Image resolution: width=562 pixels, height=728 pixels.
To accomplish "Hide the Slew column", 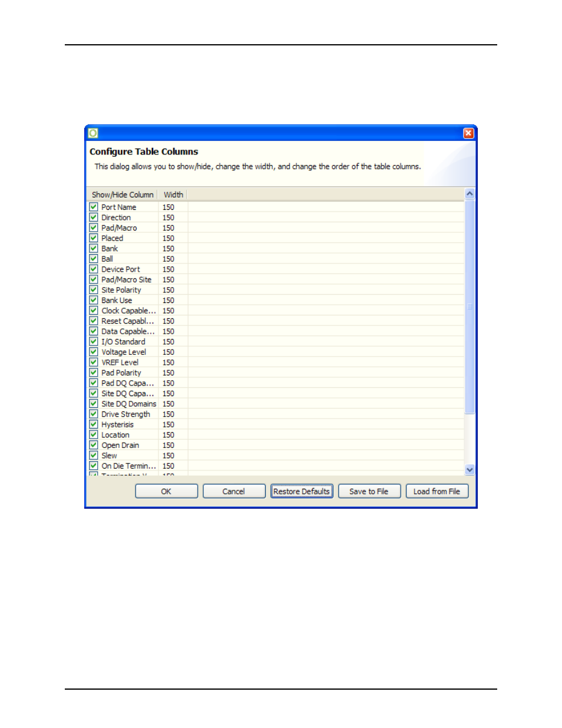I will [94, 455].
